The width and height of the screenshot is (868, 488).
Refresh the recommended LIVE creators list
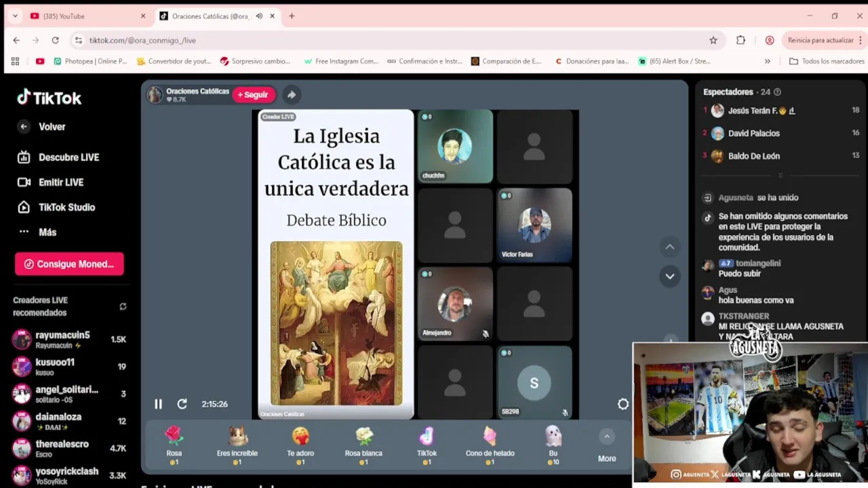point(123,306)
